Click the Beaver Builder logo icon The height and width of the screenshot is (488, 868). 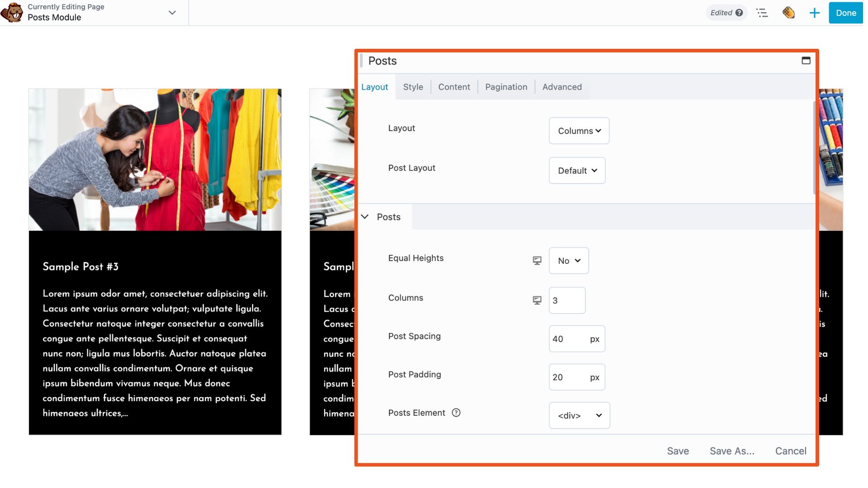12,13
